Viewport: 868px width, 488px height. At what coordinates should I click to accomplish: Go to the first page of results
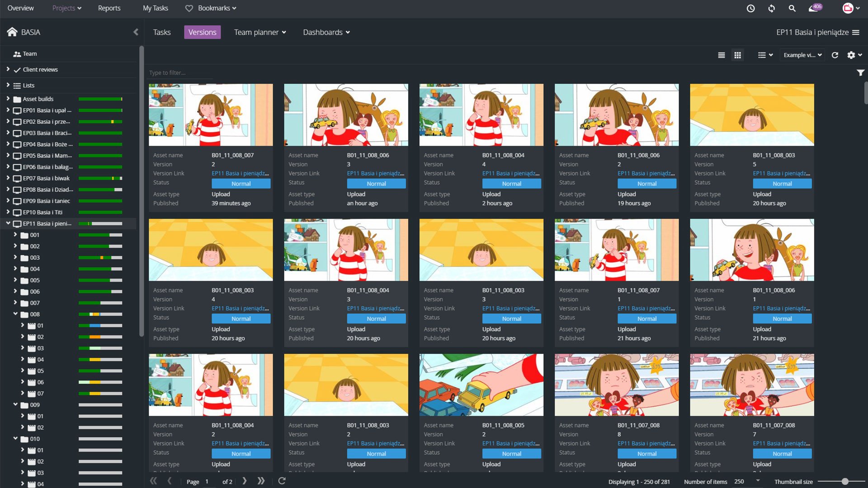[x=153, y=481]
